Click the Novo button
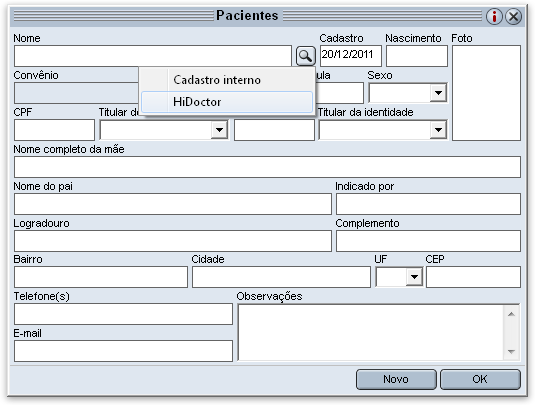This screenshot has width=535, height=405. 396,379
